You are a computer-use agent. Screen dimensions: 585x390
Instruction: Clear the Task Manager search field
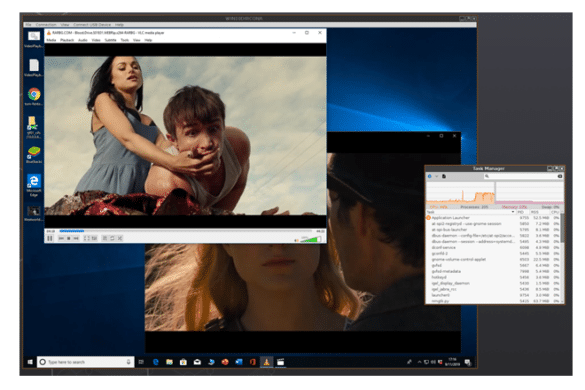coord(560,176)
